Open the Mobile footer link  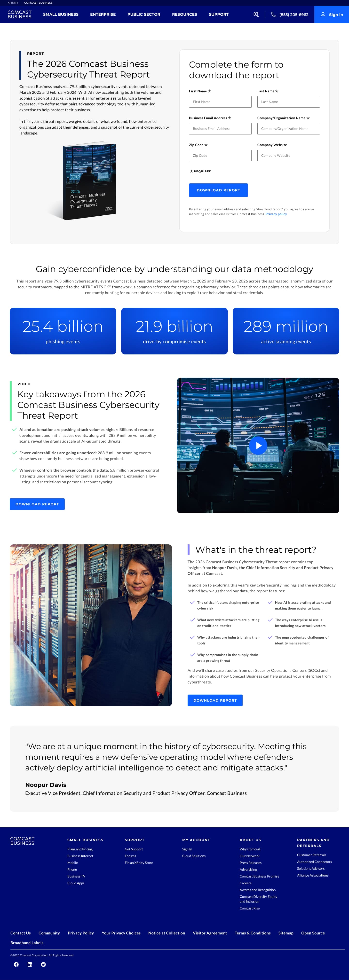73,863
